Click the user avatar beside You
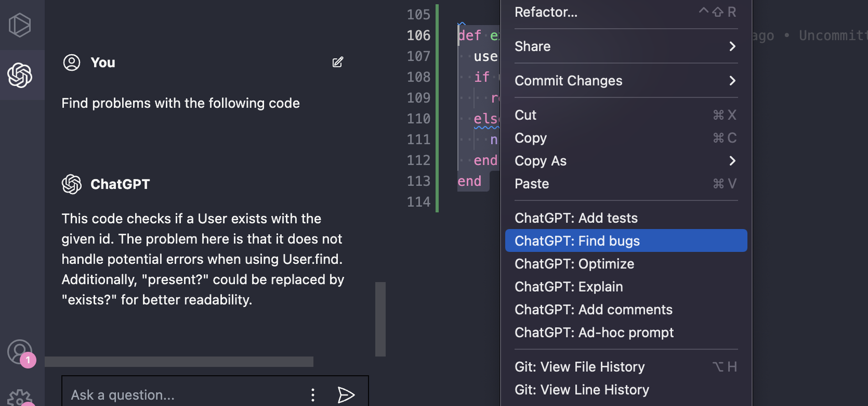 pyautogui.click(x=72, y=63)
